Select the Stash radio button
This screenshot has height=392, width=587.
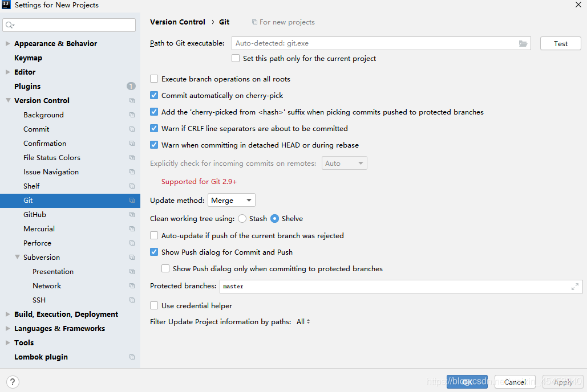[242, 219]
